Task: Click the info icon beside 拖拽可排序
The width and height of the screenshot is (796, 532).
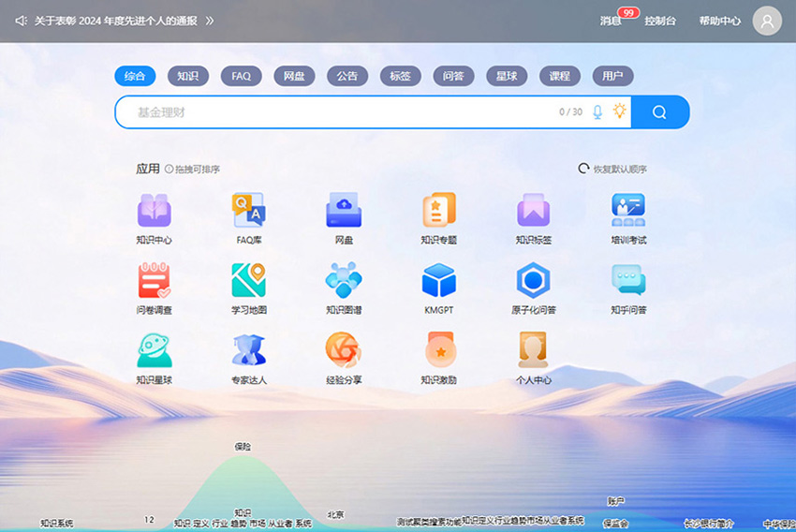Action: click(170, 169)
